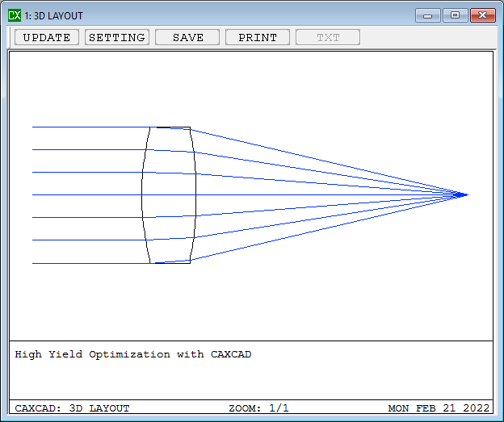Click the green CX application icon
Image resolution: width=504 pixels, height=422 pixels.
15,15
